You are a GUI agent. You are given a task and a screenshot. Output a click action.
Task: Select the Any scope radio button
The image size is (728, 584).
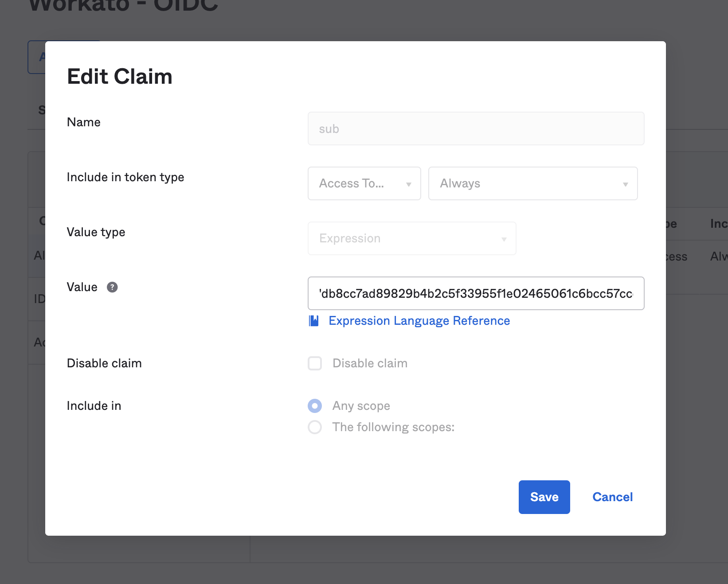click(315, 405)
